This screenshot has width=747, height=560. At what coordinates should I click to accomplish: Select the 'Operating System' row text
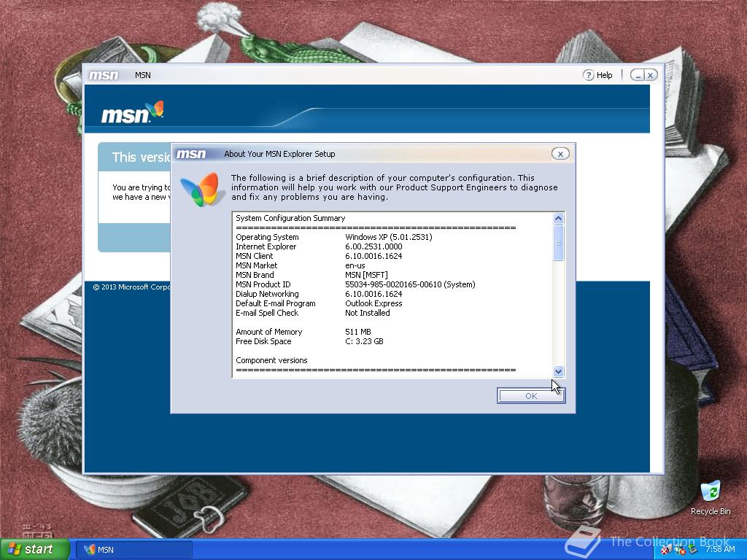click(267, 237)
